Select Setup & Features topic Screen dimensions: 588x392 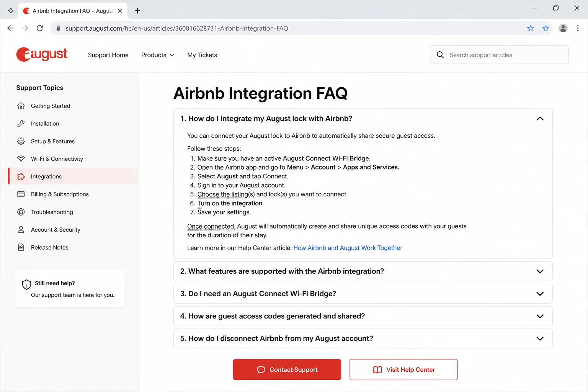point(73,141)
